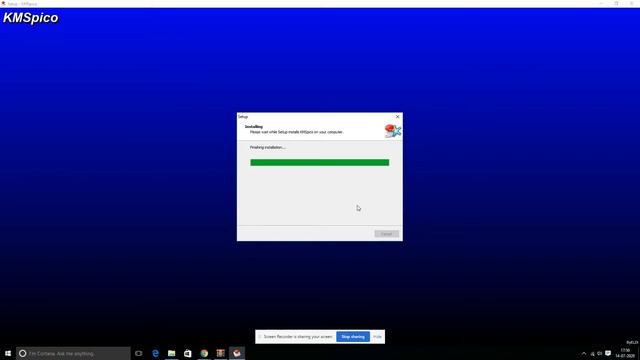Image resolution: width=640 pixels, height=360 pixels.
Task: Click the setup icon in window title bar
Action: (x=3, y=3)
